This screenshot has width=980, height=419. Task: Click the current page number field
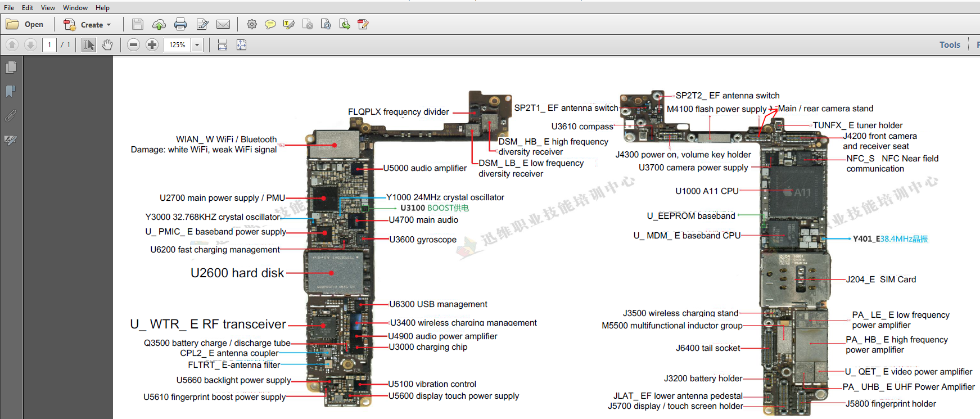pos(49,45)
